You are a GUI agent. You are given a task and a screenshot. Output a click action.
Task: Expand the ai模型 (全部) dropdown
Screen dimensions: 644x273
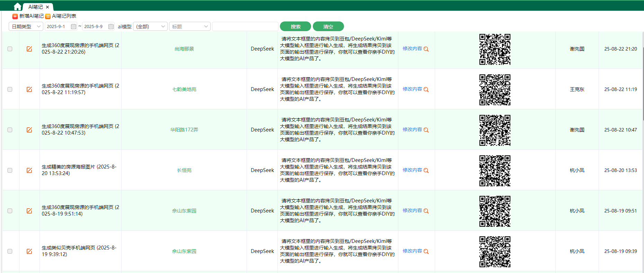[x=150, y=27]
